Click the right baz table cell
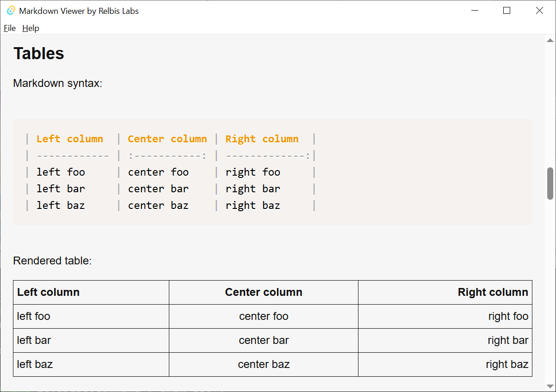This screenshot has height=392, width=556. (x=507, y=364)
